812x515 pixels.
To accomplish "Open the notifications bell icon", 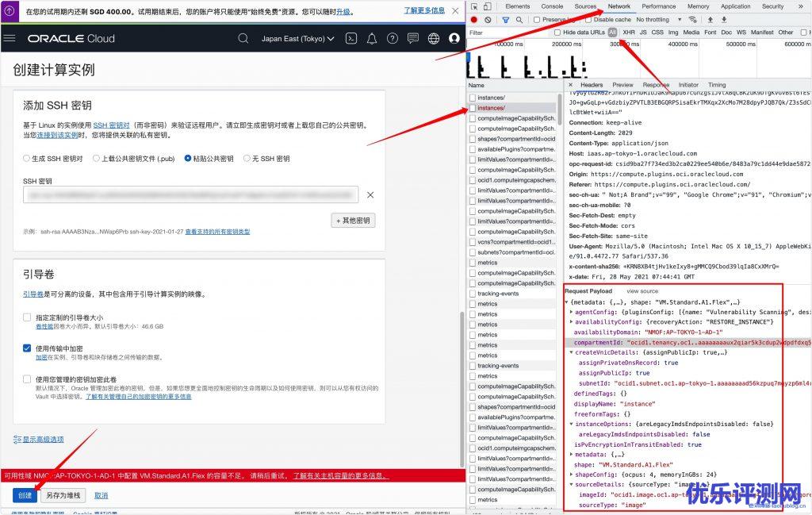I will coord(372,38).
